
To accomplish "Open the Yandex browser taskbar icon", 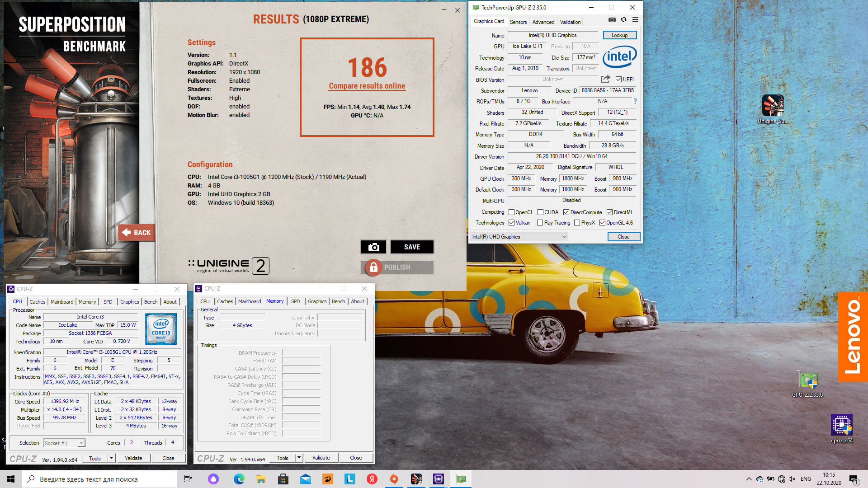I will pyautogui.click(x=372, y=479).
